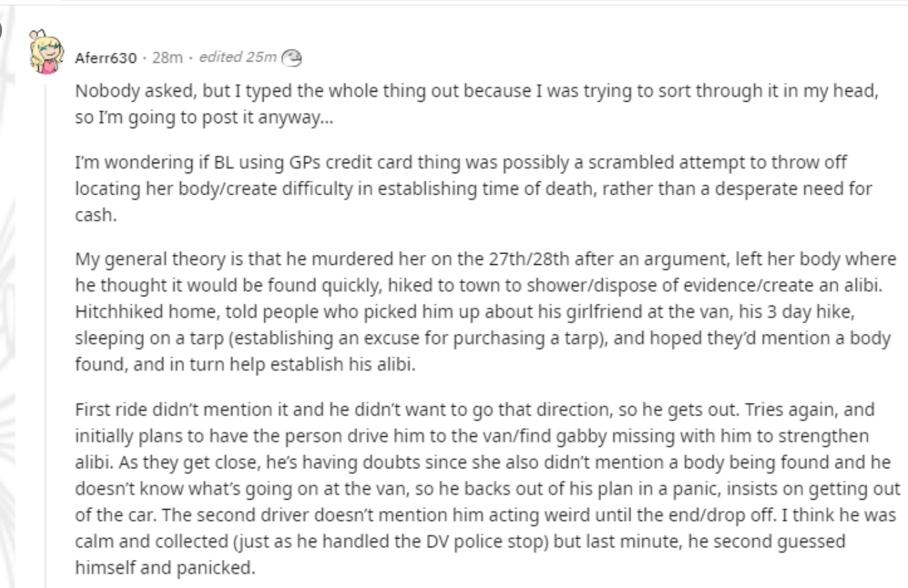This screenshot has height=588, width=908.
Task: Click the blonde cartoon avatar of Aferr630
Action: (x=47, y=52)
